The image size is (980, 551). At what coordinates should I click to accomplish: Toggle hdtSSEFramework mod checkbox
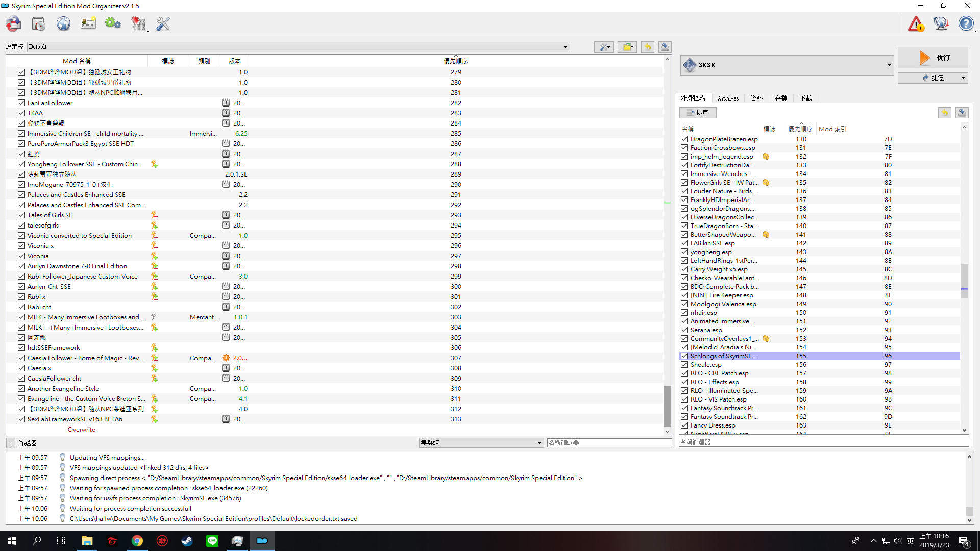pyautogui.click(x=21, y=347)
